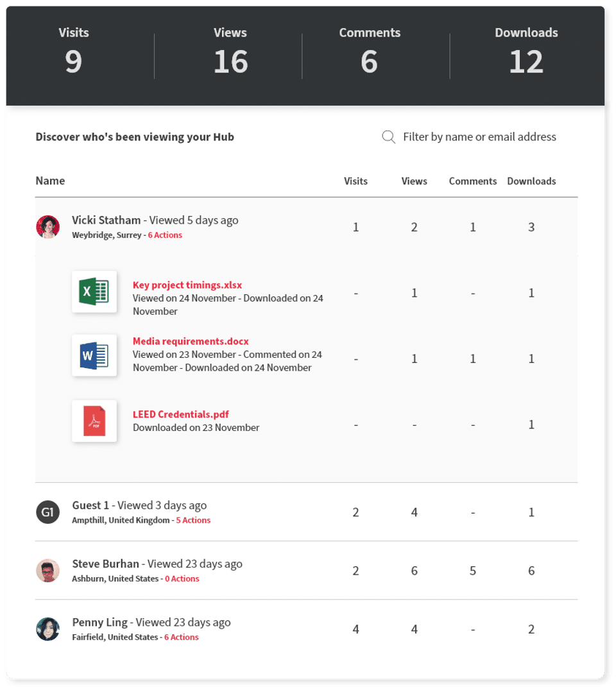This screenshot has width=616, height=690.
Task: Click the Guest 1 G1 avatar
Action: coord(48,512)
